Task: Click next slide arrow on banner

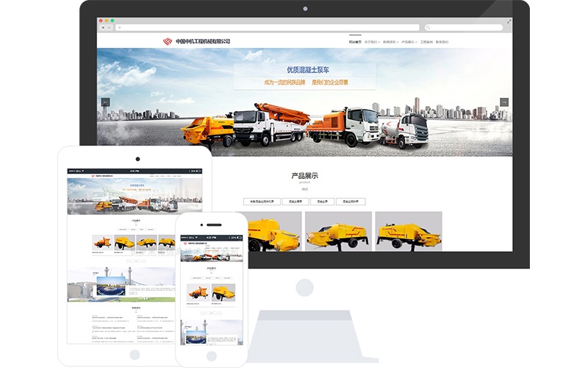Action: pos(504,102)
